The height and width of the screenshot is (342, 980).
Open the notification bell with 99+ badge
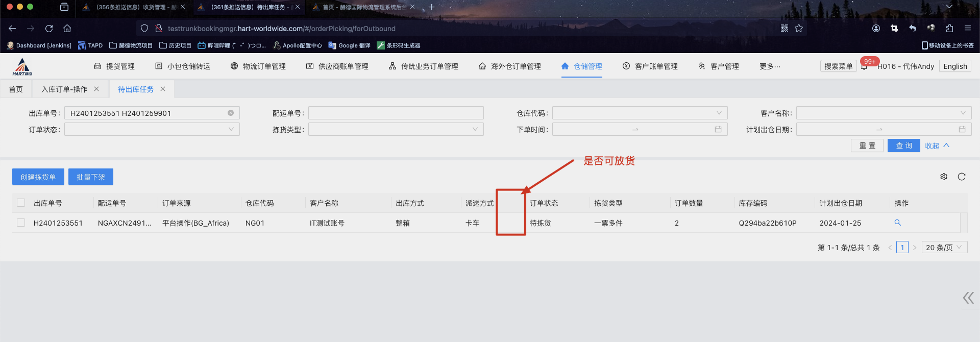(x=864, y=66)
